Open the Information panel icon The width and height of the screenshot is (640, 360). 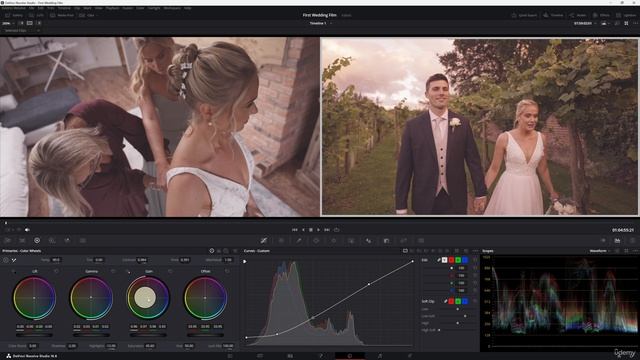[x=632, y=240]
